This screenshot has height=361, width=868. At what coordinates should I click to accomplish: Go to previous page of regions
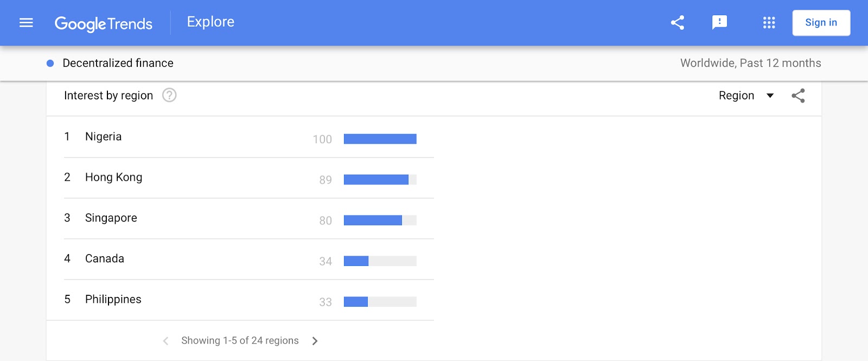click(165, 341)
